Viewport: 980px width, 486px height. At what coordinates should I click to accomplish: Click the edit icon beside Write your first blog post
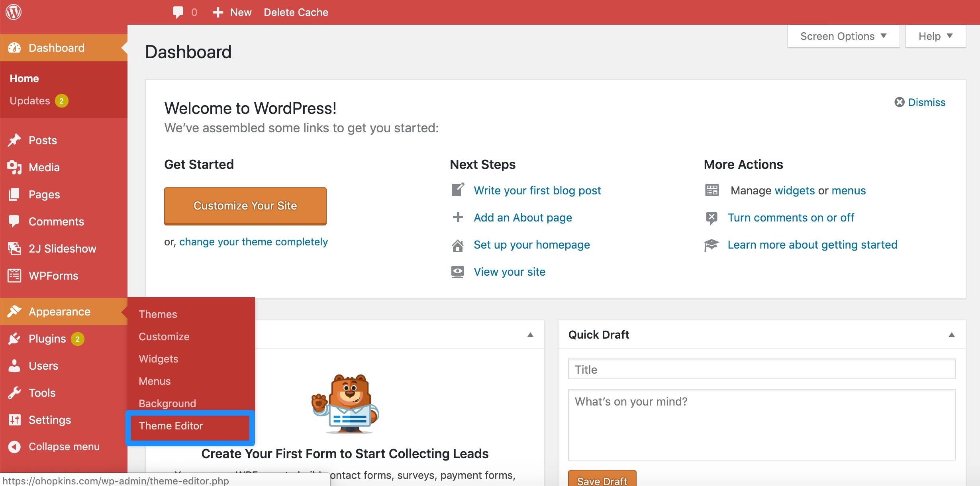(x=458, y=190)
